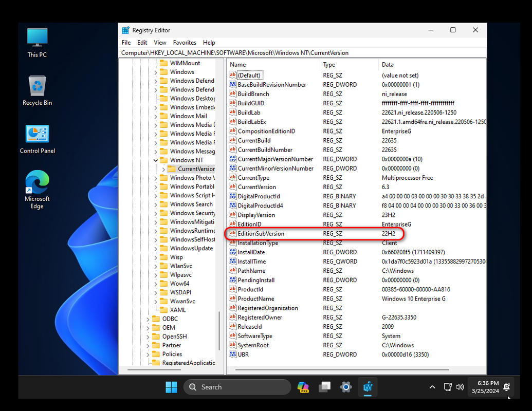Open volume tray icon
Viewport: 532px width, 411px height.
coord(460,387)
